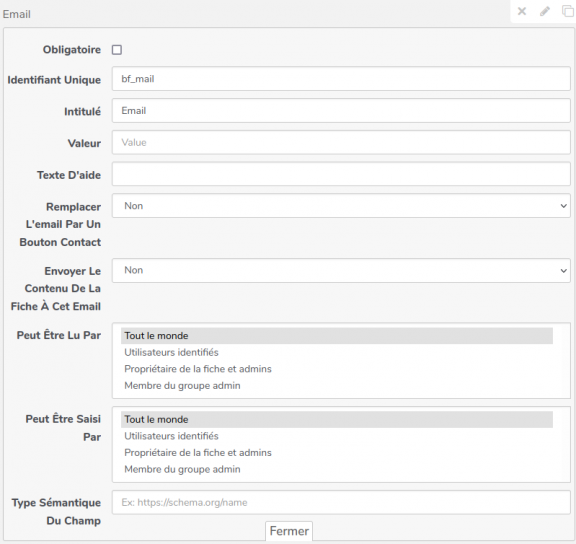
Task: Click the Fermer button
Action: 289,531
